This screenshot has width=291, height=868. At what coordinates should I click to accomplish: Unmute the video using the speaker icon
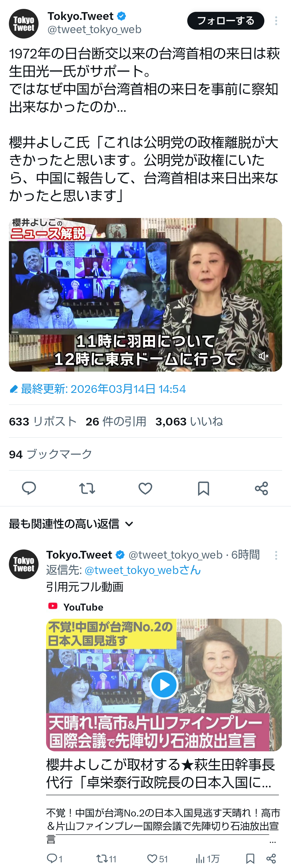pos(263,356)
